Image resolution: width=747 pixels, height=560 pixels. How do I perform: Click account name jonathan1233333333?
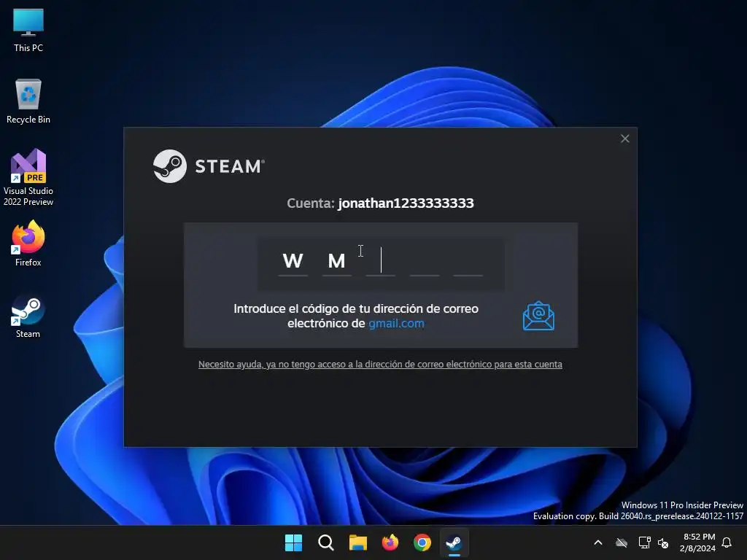pyautogui.click(x=406, y=203)
